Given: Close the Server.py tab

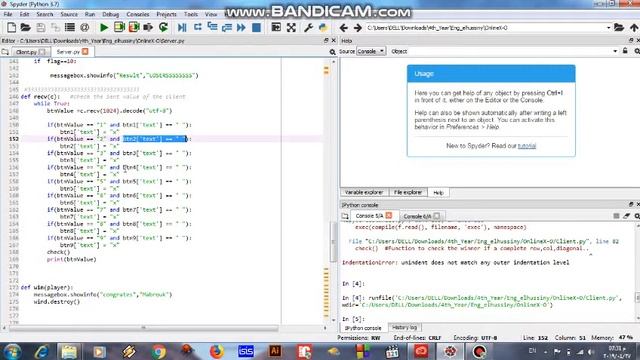Looking at the screenshot, I should (85, 51).
